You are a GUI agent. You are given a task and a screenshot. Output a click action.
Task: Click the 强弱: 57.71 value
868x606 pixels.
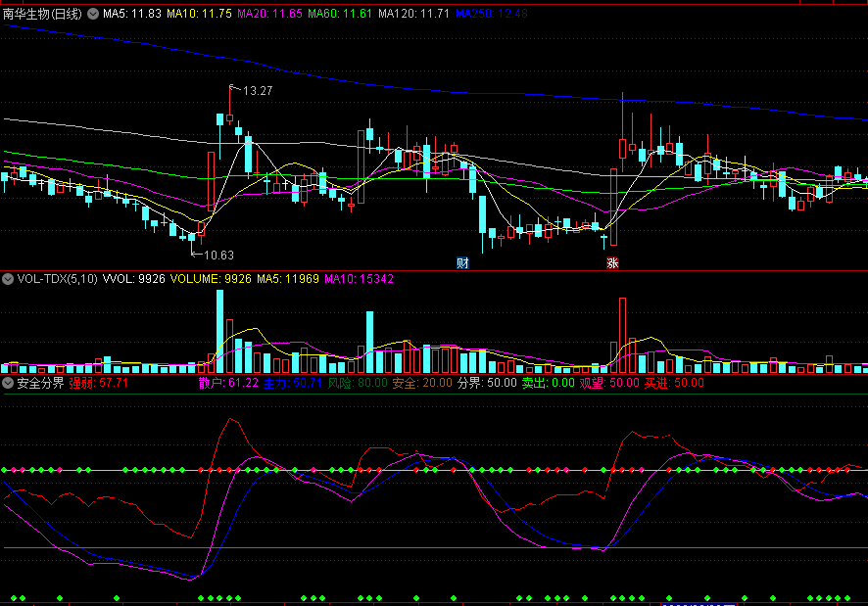tap(99, 383)
